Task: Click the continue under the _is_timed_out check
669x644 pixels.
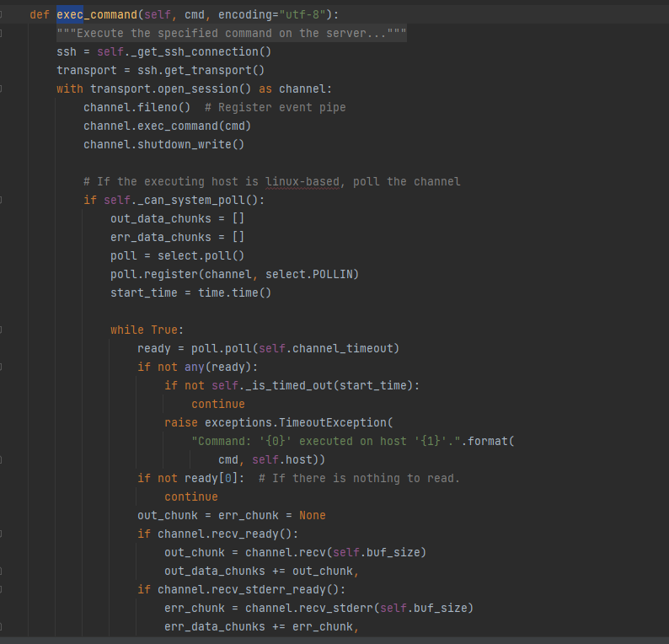Action: coord(218,405)
